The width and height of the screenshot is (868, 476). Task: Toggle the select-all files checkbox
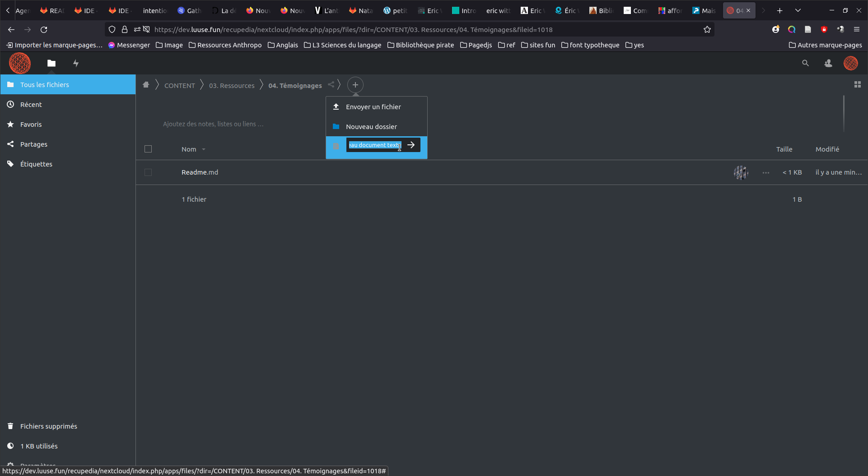(x=148, y=149)
